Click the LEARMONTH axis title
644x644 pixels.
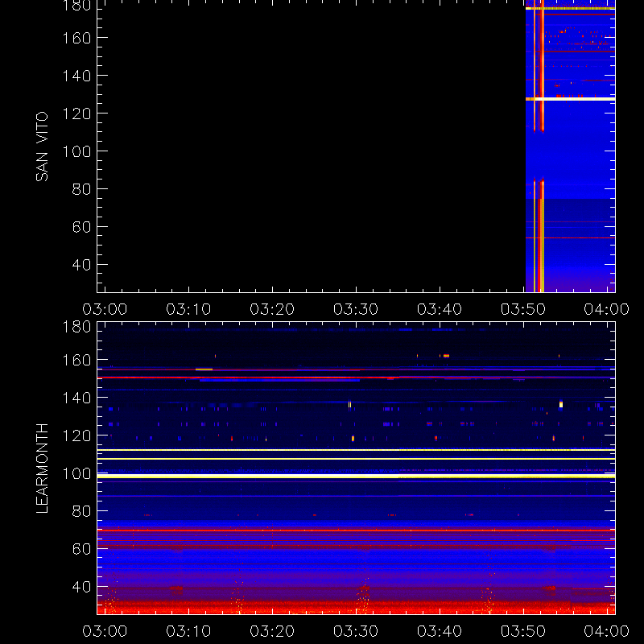coord(42,469)
